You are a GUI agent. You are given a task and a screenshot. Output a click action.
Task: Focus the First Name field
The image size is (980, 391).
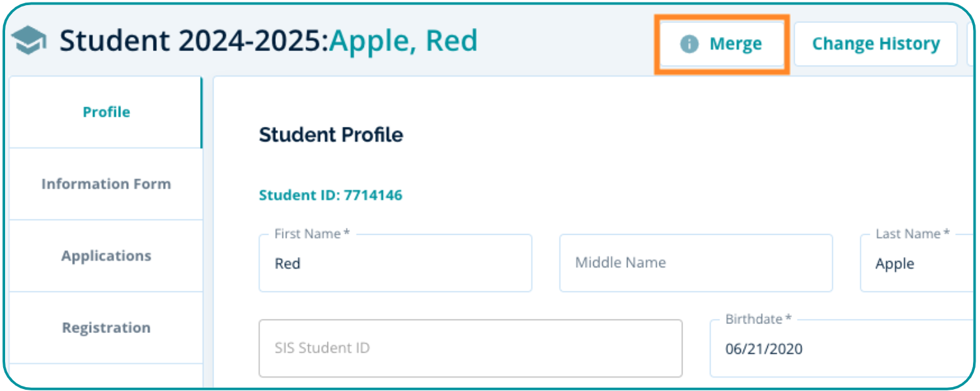(x=395, y=264)
